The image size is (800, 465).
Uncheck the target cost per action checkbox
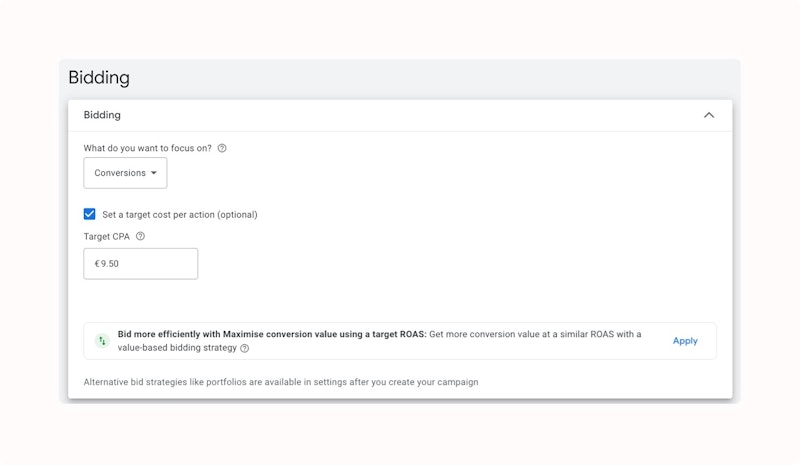pos(90,214)
